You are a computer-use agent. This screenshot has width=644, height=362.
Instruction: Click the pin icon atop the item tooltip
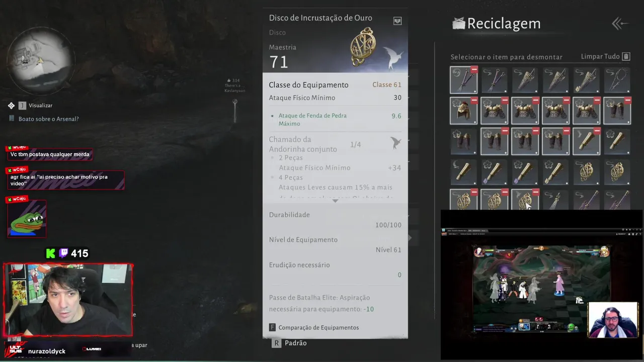coord(397,21)
